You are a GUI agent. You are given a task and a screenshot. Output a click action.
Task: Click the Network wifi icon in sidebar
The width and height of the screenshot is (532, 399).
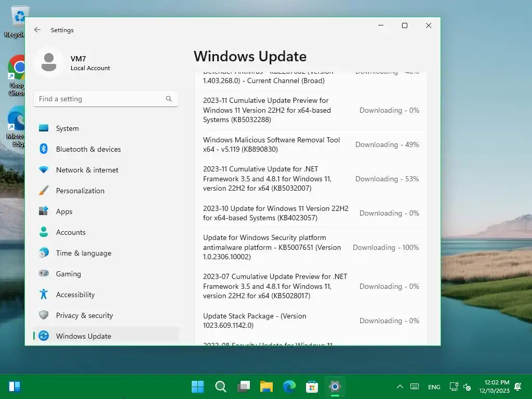point(44,169)
